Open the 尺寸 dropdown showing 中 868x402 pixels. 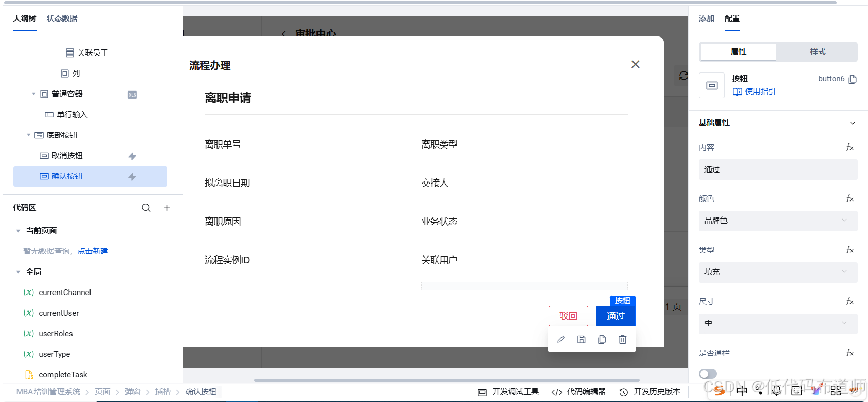pyautogui.click(x=778, y=323)
